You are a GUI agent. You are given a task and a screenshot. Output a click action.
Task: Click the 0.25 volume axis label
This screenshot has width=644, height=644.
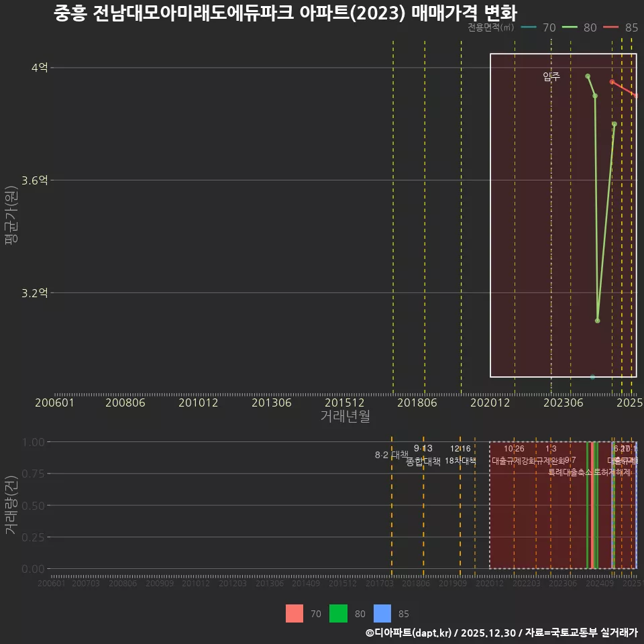point(33,537)
